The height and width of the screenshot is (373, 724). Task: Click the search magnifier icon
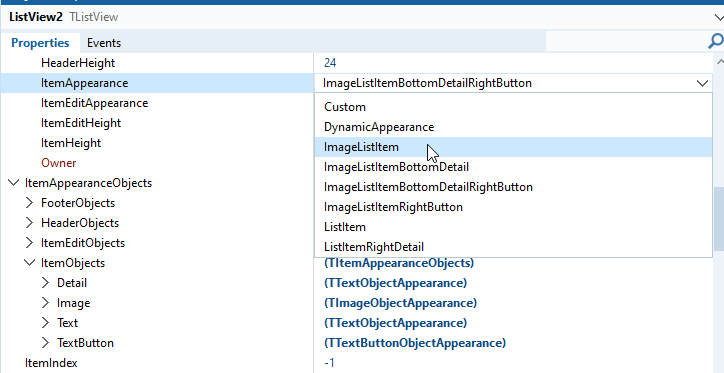[715, 42]
